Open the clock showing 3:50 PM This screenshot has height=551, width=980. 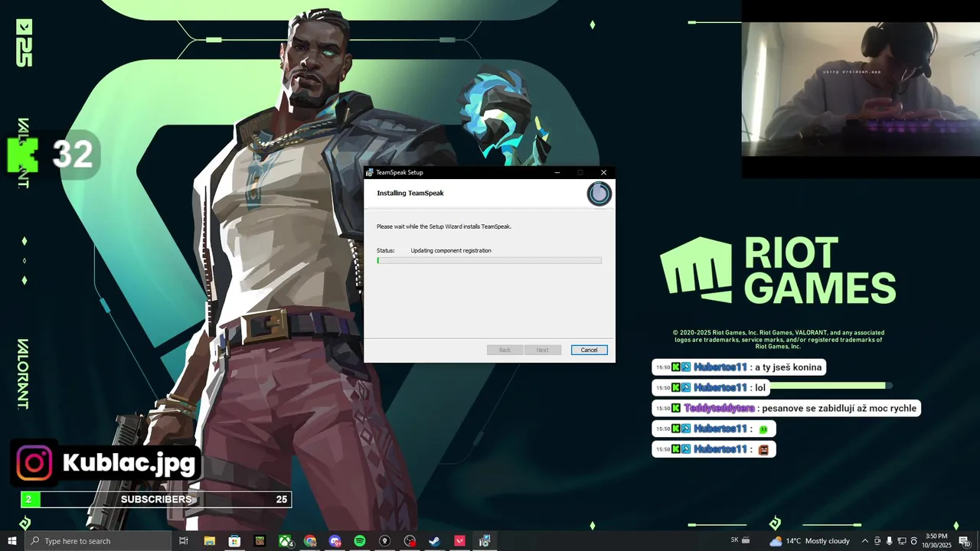click(x=936, y=541)
